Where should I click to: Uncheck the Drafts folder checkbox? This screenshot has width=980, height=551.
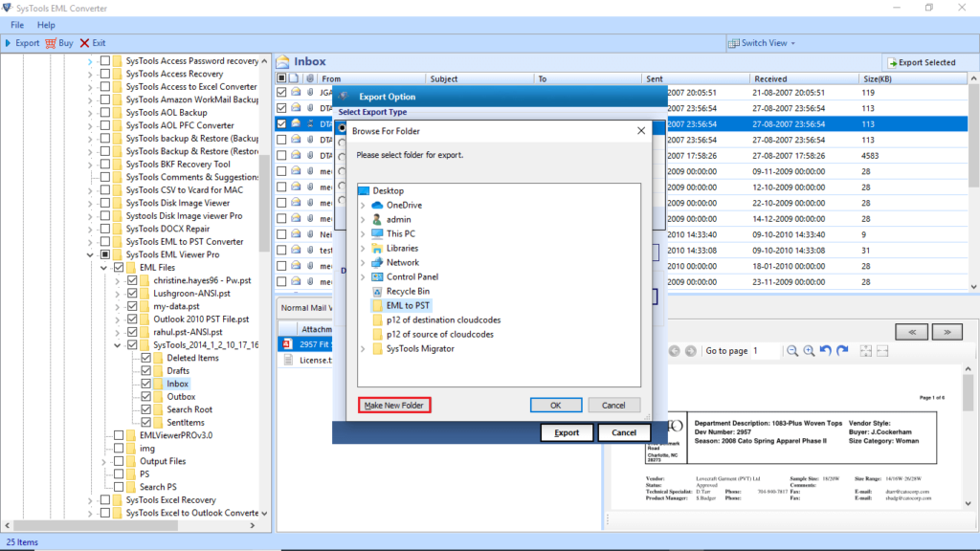(146, 371)
